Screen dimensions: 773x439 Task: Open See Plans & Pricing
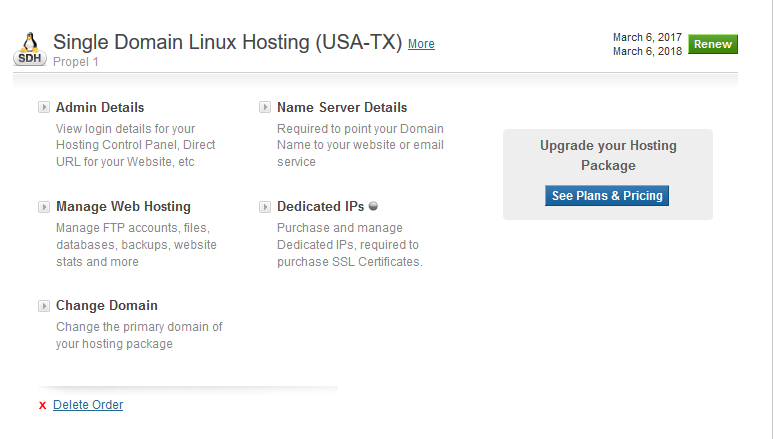point(607,195)
